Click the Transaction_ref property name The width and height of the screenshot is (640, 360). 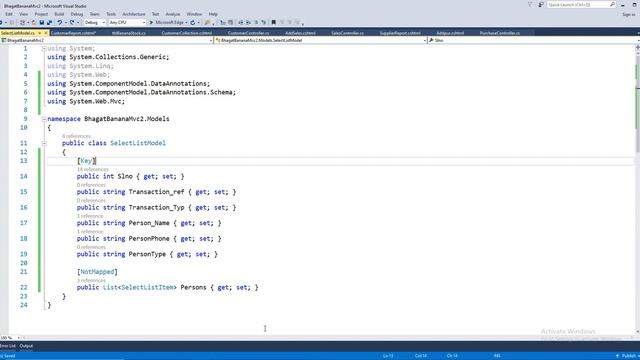(x=156, y=192)
